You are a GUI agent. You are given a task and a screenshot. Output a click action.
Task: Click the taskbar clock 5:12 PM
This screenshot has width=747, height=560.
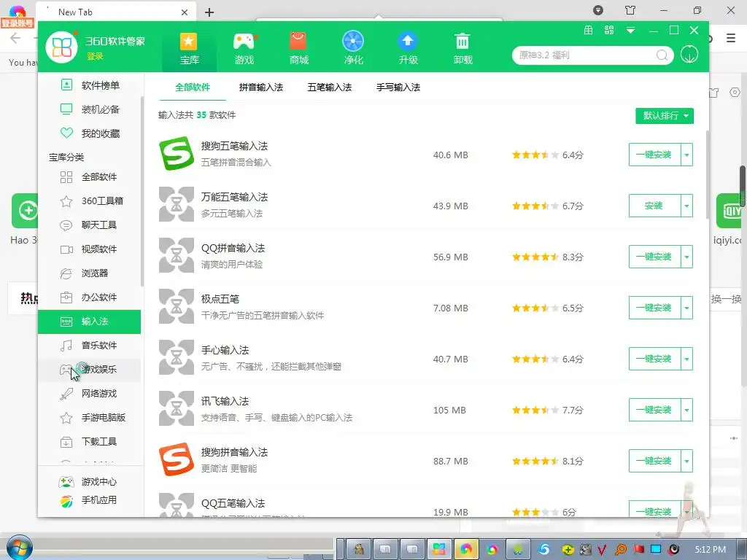coord(710,550)
